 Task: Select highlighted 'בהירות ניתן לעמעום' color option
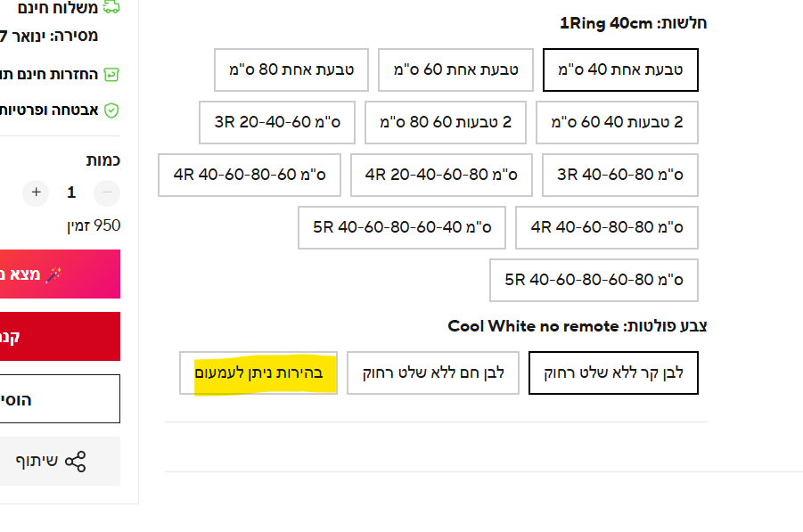(258, 372)
